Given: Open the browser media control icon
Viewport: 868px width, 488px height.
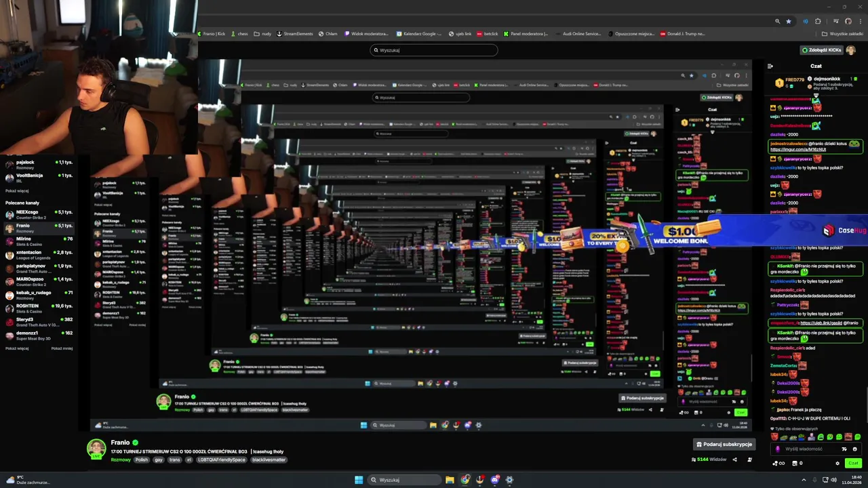Looking at the screenshot, I should (836, 21).
